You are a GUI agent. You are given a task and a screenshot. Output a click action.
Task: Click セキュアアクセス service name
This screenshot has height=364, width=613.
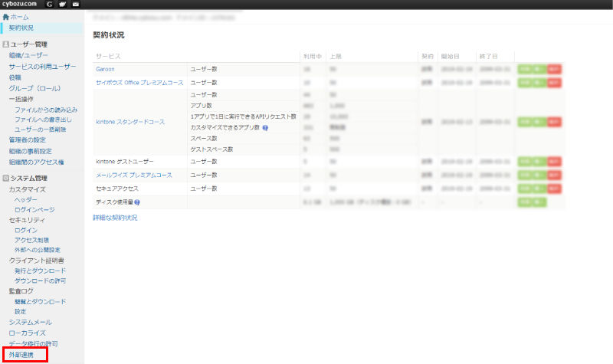tap(117, 189)
